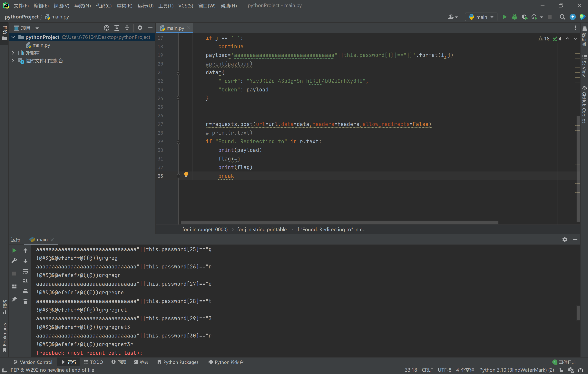Expand all items in Project panel
This screenshot has width=588, height=374.
tap(117, 28)
